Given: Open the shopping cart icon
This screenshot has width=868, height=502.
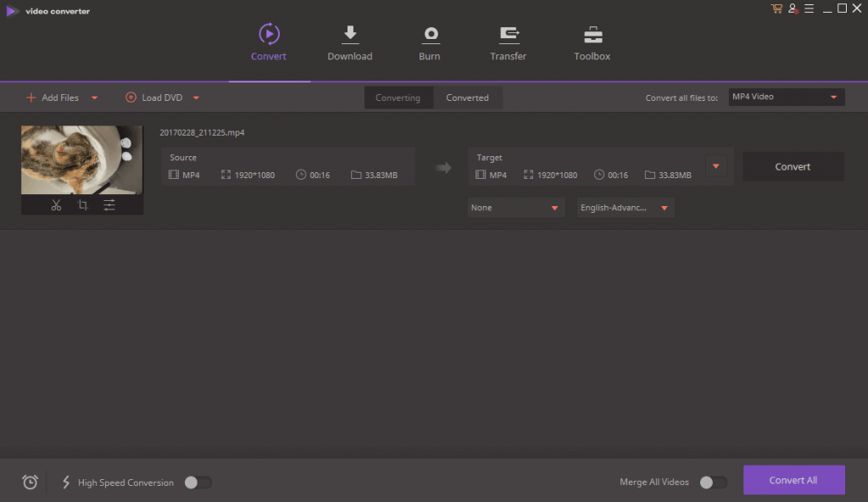Looking at the screenshot, I should (x=776, y=8).
